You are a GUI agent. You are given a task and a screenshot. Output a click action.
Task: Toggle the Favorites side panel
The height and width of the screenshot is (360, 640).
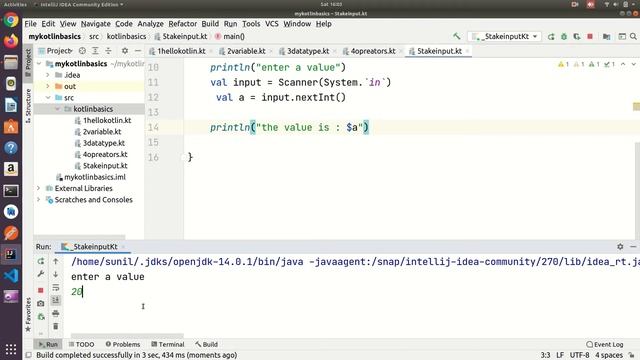point(28,315)
